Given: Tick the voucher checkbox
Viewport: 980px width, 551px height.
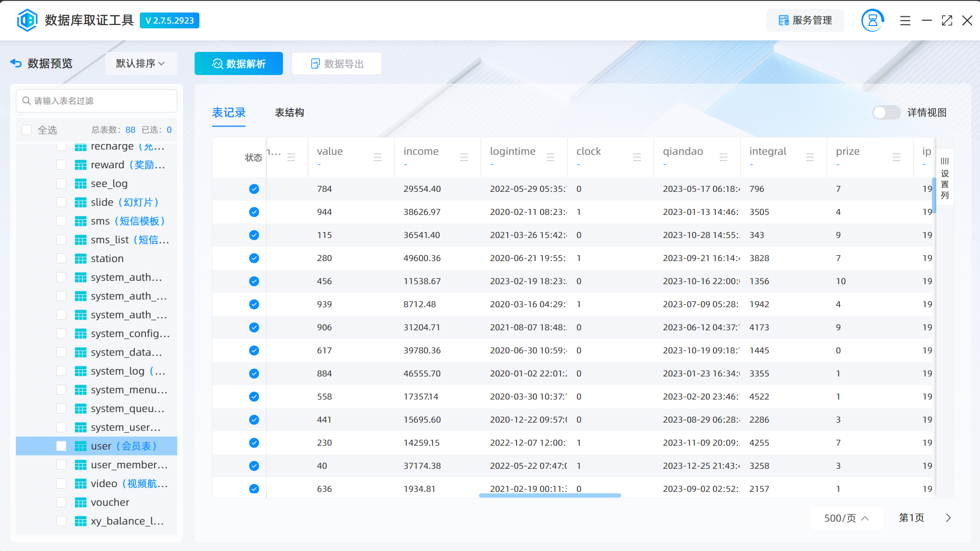Looking at the screenshot, I should coord(61,502).
